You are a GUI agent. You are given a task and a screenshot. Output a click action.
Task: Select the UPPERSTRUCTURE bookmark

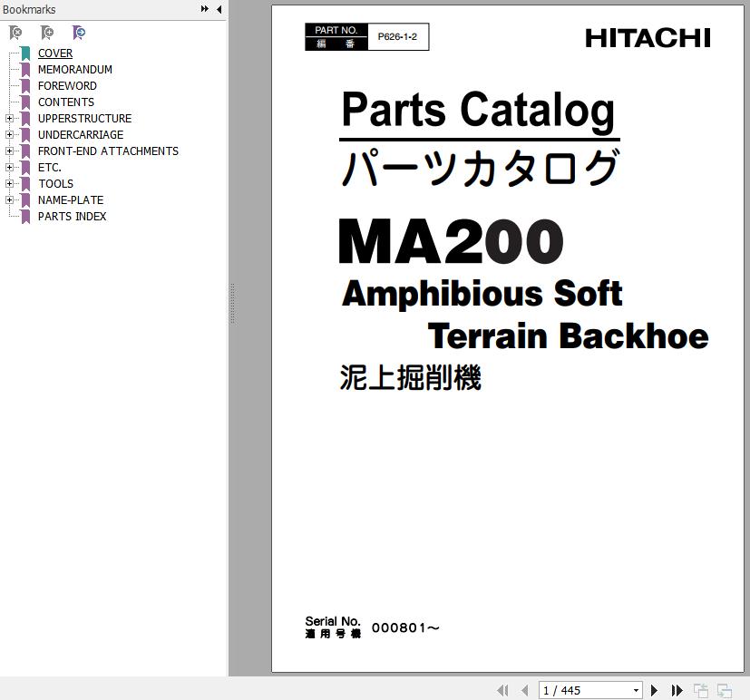pos(84,118)
